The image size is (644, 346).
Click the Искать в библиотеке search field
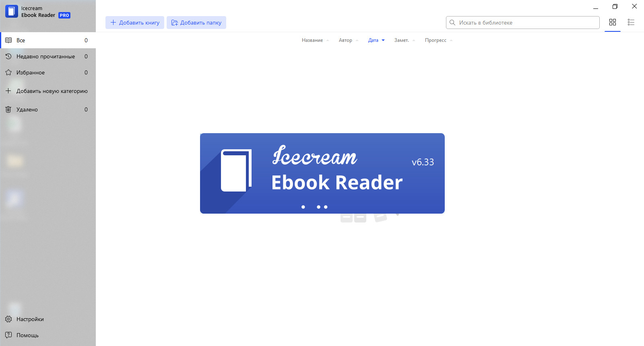coord(523,23)
